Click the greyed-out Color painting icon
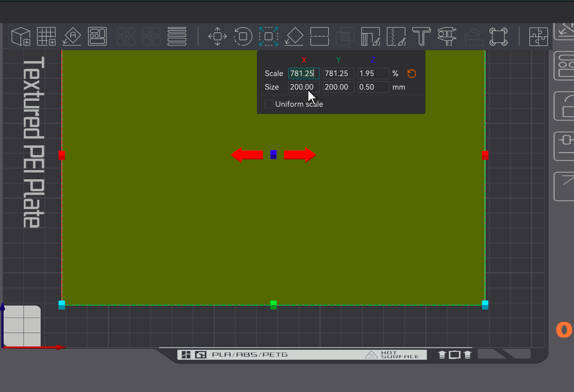This screenshot has width=574, height=392. pyautogui.click(x=473, y=36)
